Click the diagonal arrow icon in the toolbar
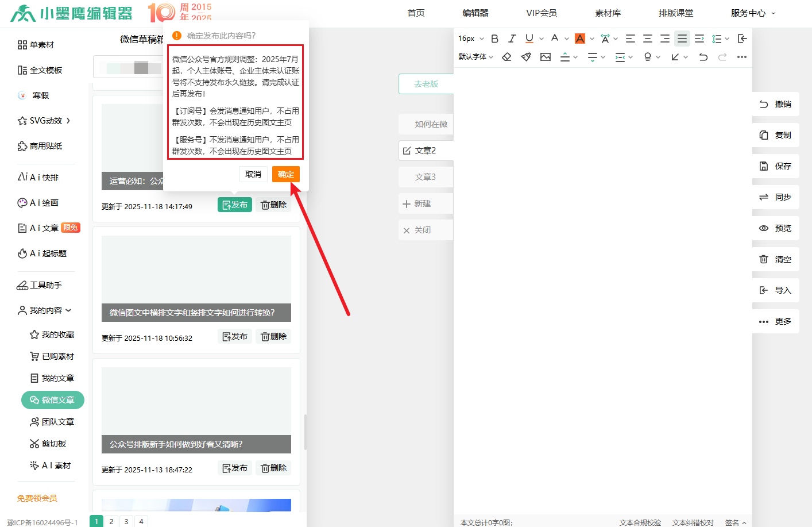This screenshot has width=812, height=527. point(675,57)
